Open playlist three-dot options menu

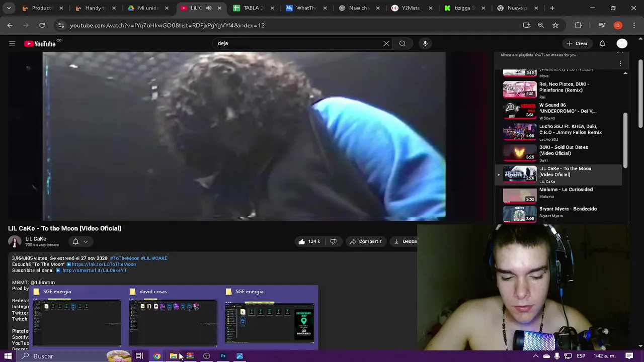620,64
